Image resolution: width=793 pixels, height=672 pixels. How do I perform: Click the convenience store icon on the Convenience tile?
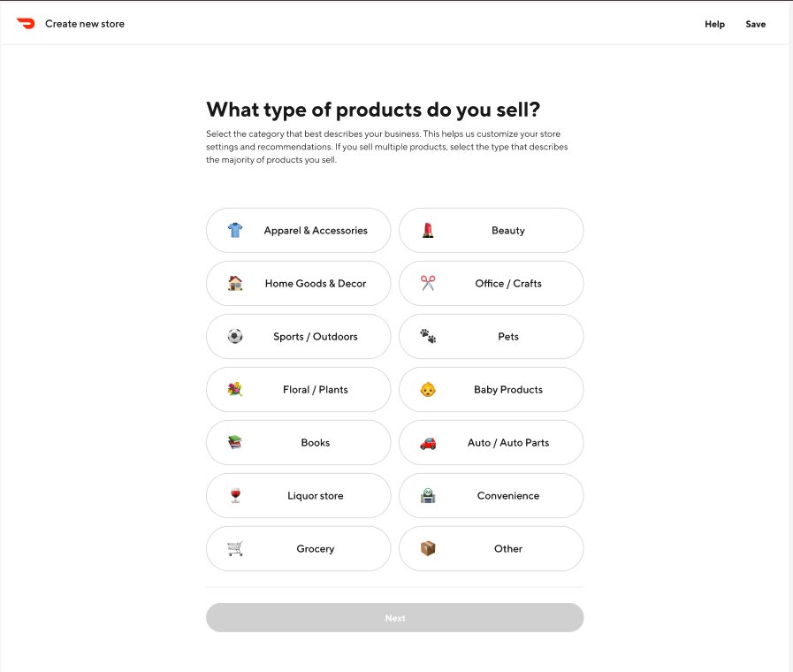(x=428, y=495)
